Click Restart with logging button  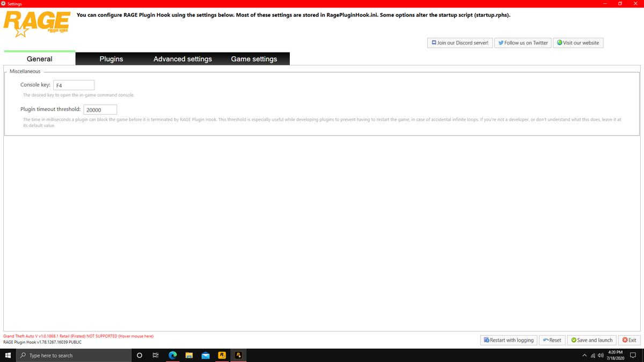point(508,340)
